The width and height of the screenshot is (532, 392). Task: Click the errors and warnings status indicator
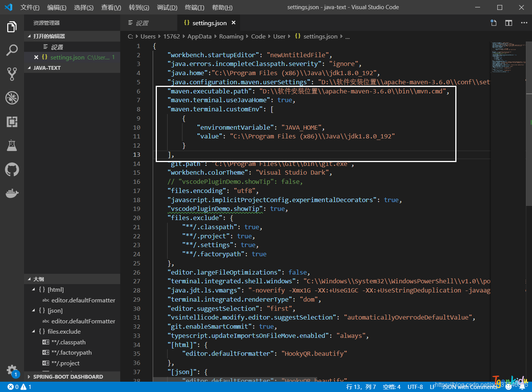pos(19,387)
